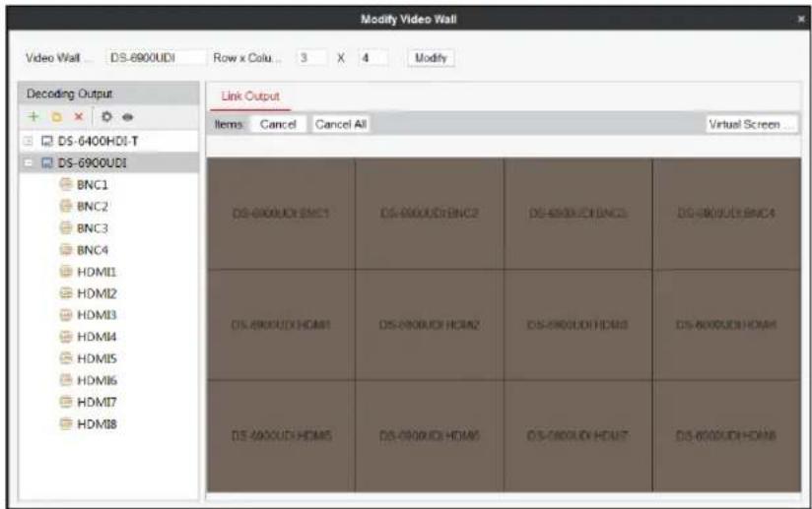Select HDMI7 output in the tree
The height and width of the screenshot is (509, 812).
[x=97, y=402]
